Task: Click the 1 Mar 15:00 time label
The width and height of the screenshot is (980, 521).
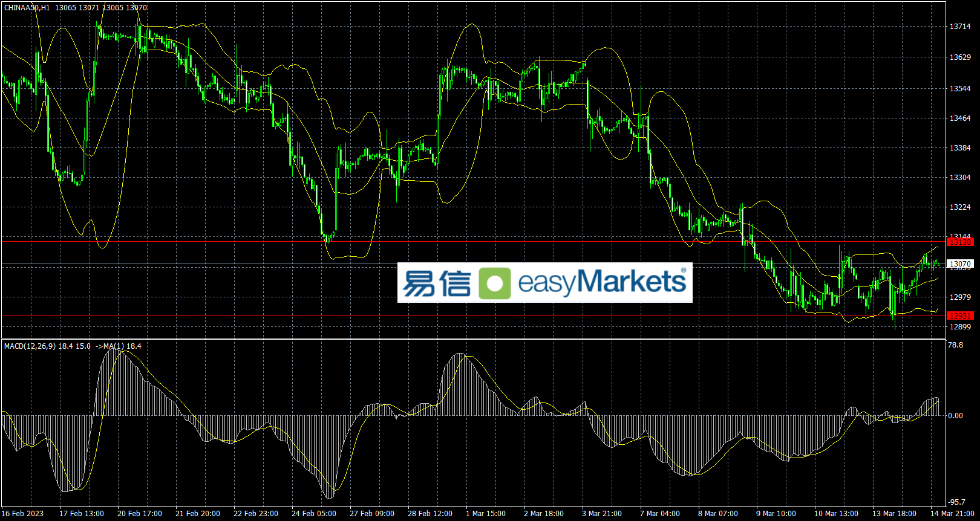Action: [486, 514]
